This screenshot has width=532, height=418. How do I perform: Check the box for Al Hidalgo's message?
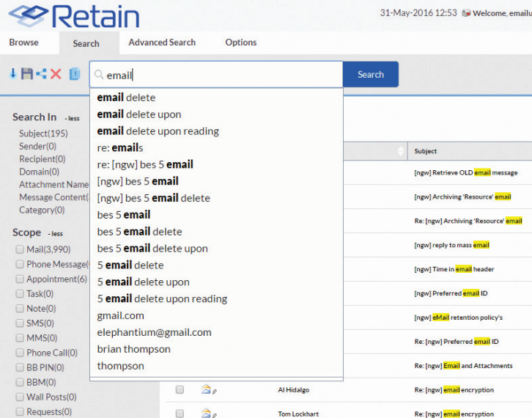(x=180, y=389)
